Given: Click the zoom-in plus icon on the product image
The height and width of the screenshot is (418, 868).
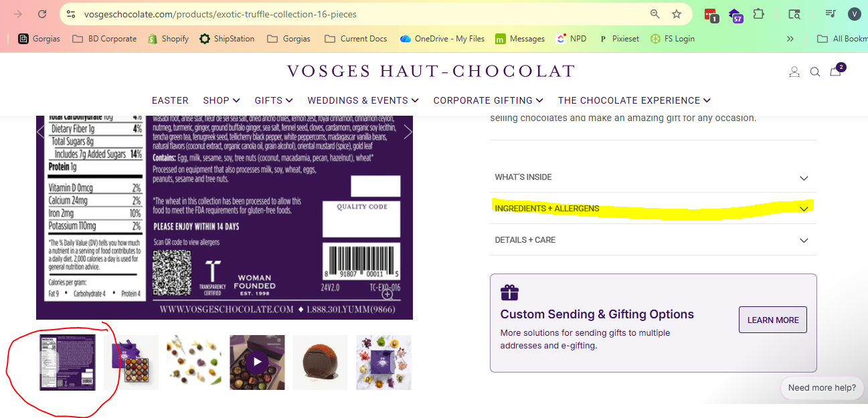Looking at the screenshot, I should (387, 294).
